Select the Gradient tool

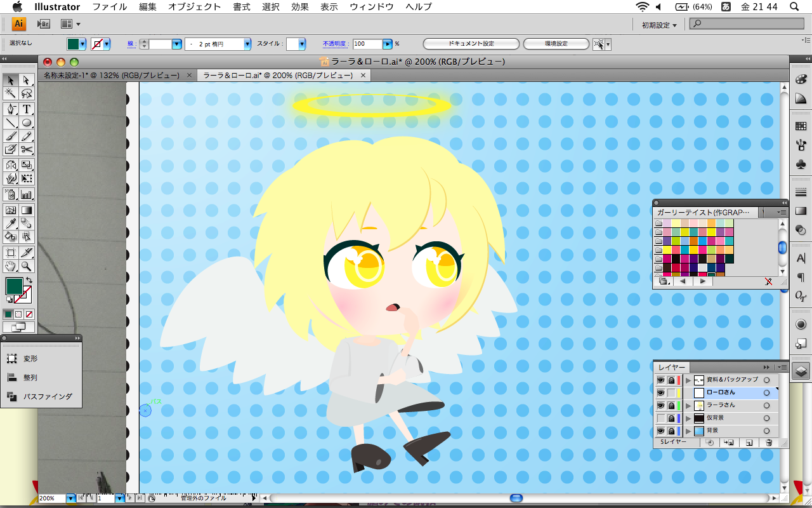[x=27, y=210]
